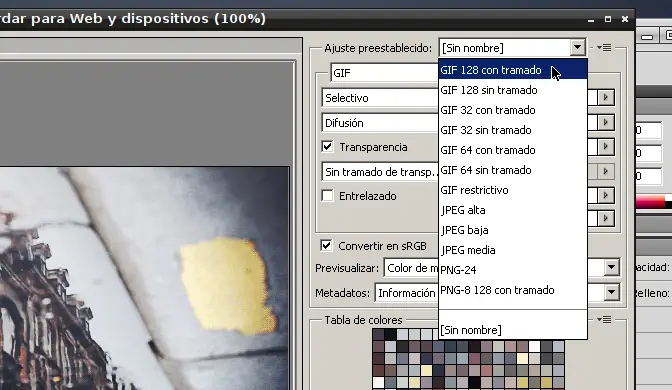Minimize the Guardar para Web dialog
Screen dimensions: 672x390
(x=591, y=19)
